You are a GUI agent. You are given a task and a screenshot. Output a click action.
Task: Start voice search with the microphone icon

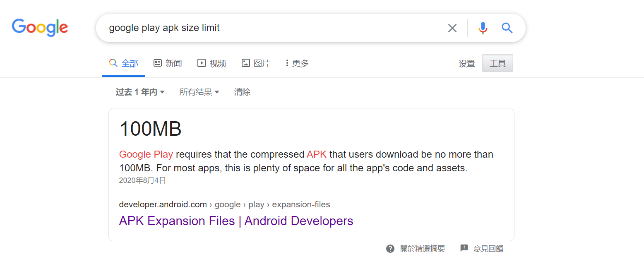(483, 28)
